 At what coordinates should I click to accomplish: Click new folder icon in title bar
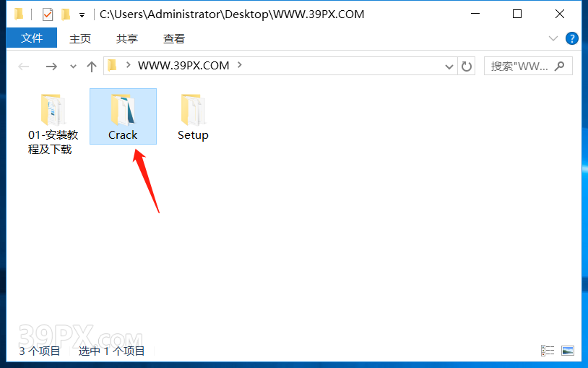(66, 14)
